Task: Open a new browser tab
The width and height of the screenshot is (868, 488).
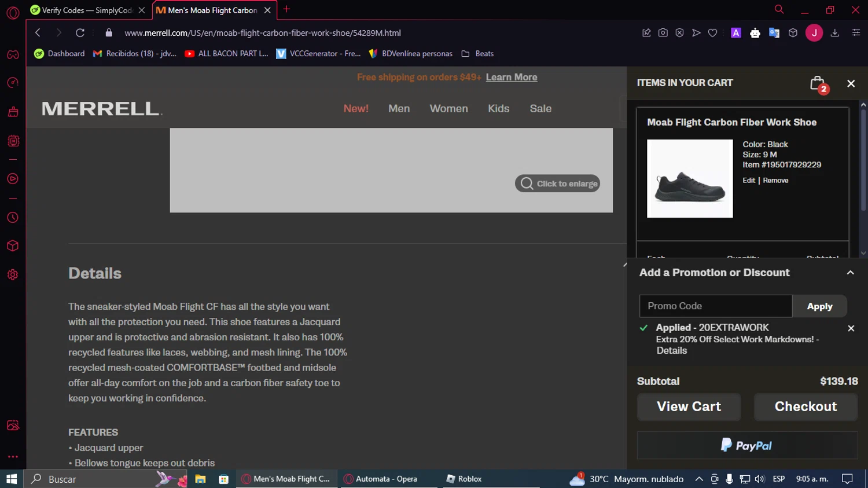Action: point(286,9)
